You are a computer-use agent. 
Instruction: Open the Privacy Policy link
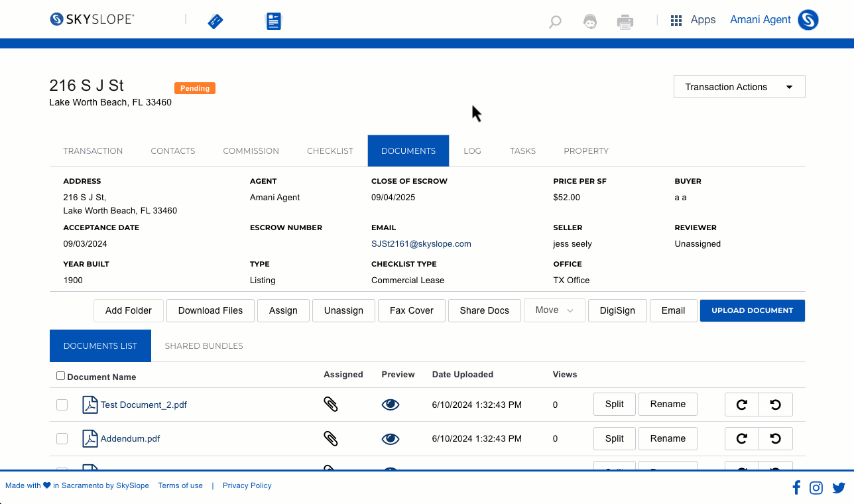[247, 485]
